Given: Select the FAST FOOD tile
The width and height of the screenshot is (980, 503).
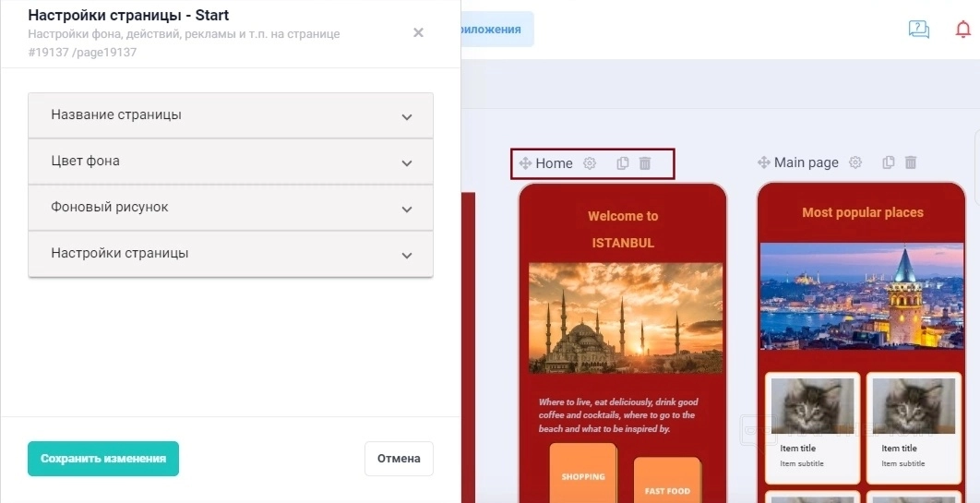Looking at the screenshot, I should 667,480.
